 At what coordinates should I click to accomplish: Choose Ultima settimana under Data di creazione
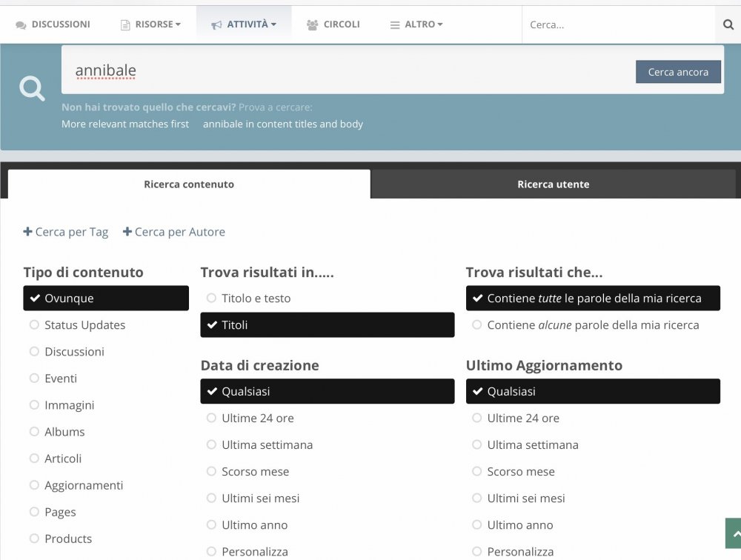click(x=211, y=445)
